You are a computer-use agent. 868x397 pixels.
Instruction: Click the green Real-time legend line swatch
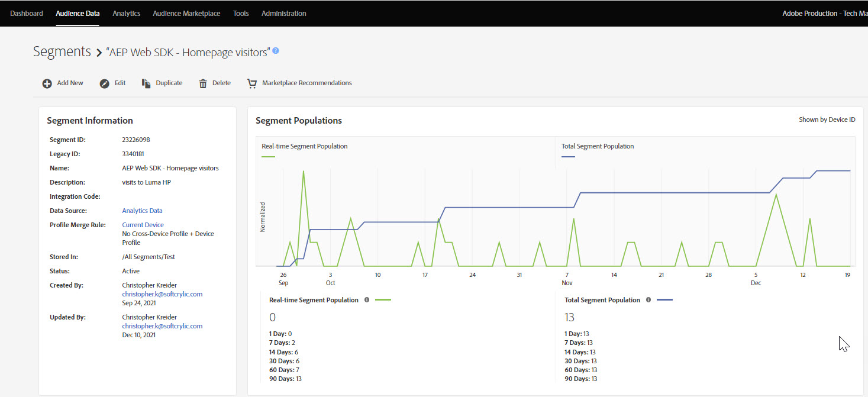(268, 157)
